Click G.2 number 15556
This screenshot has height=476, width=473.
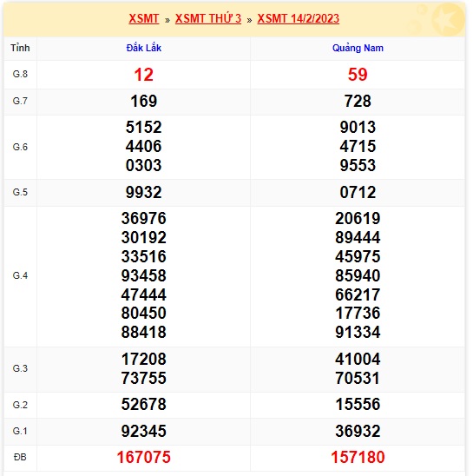[358, 405]
